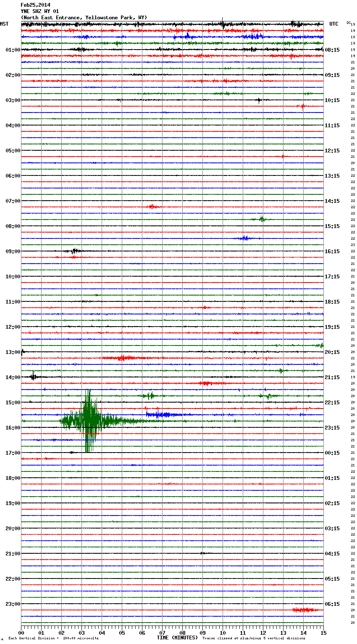Select the 11:00 MST row label
The width and height of the screenshot is (357, 644).
(13, 302)
